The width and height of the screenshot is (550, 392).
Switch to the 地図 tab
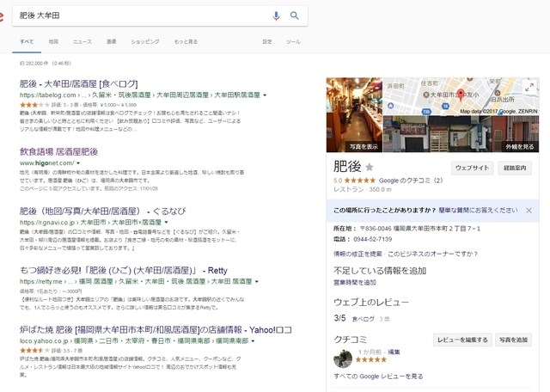click(x=53, y=41)
